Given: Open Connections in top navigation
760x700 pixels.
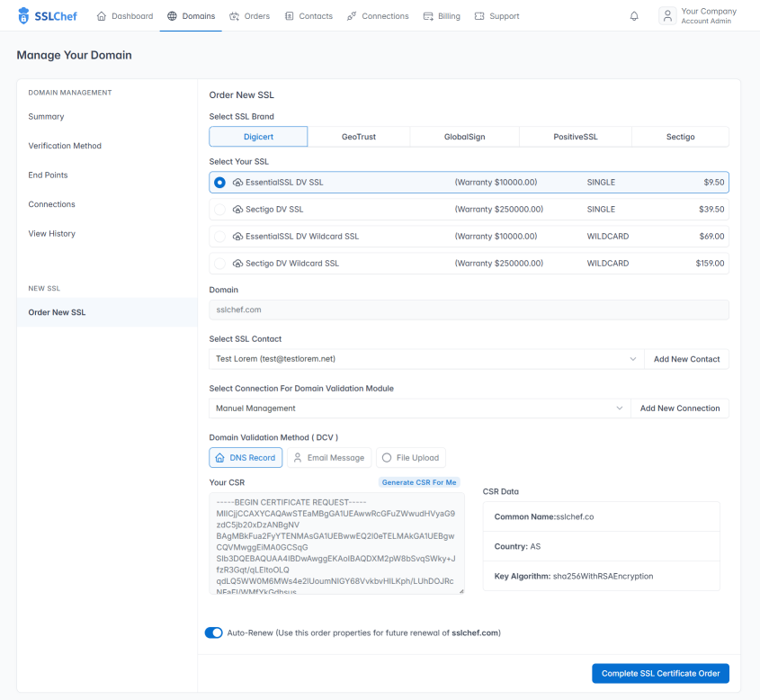Looking at the screenshot, I should coord(378,16).
